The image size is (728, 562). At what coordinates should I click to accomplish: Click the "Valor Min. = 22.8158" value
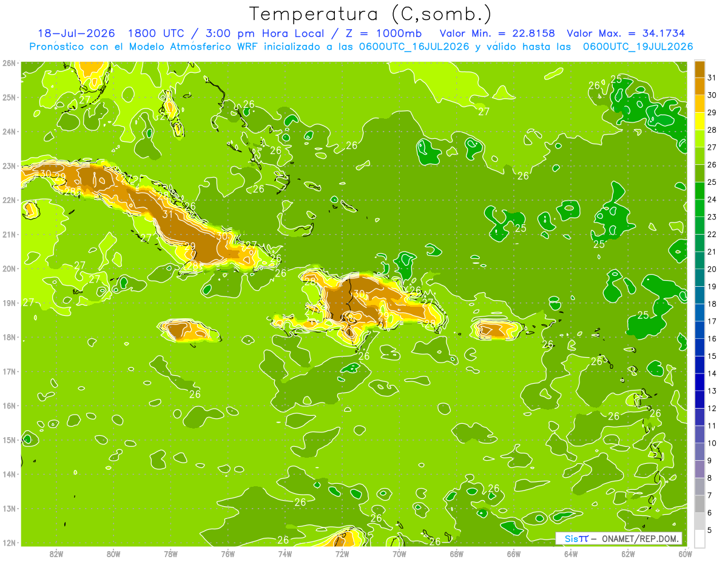[497, 34]
